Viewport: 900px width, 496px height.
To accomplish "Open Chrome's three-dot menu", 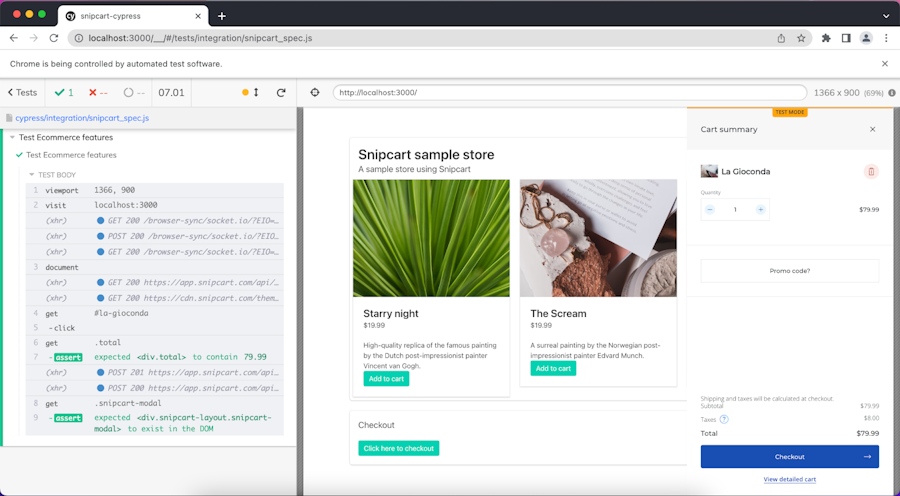I will (x=887, y=38).
